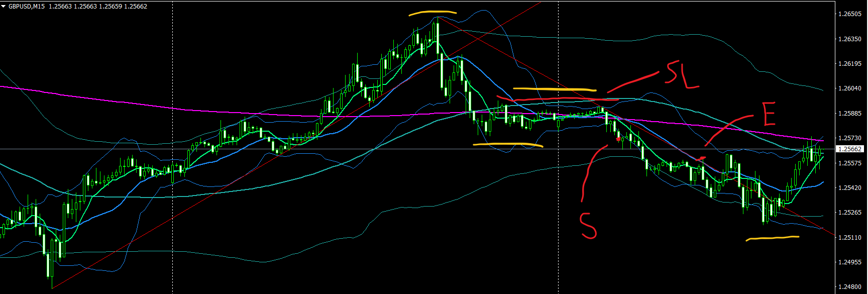The height and width of the screenshot is (294, 868).
Task: Click price level 1.24955 on the axis
Action: (850, 262)
